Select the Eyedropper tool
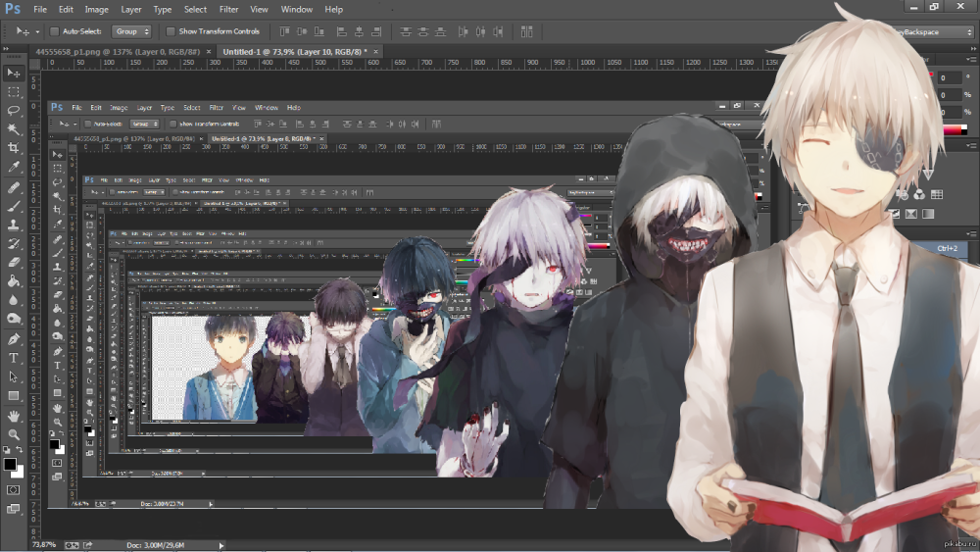Viewport: 980px width, 552px height. coord(13,167)
